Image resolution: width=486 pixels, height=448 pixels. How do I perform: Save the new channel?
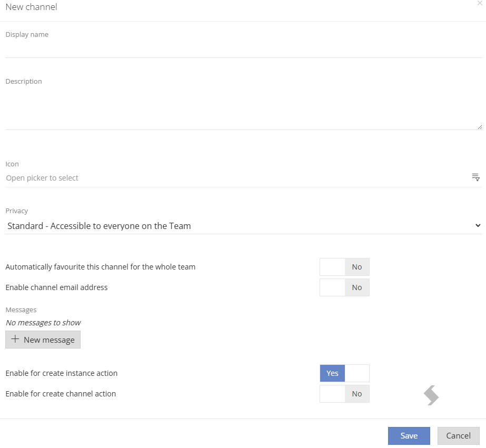coord(409,435)
